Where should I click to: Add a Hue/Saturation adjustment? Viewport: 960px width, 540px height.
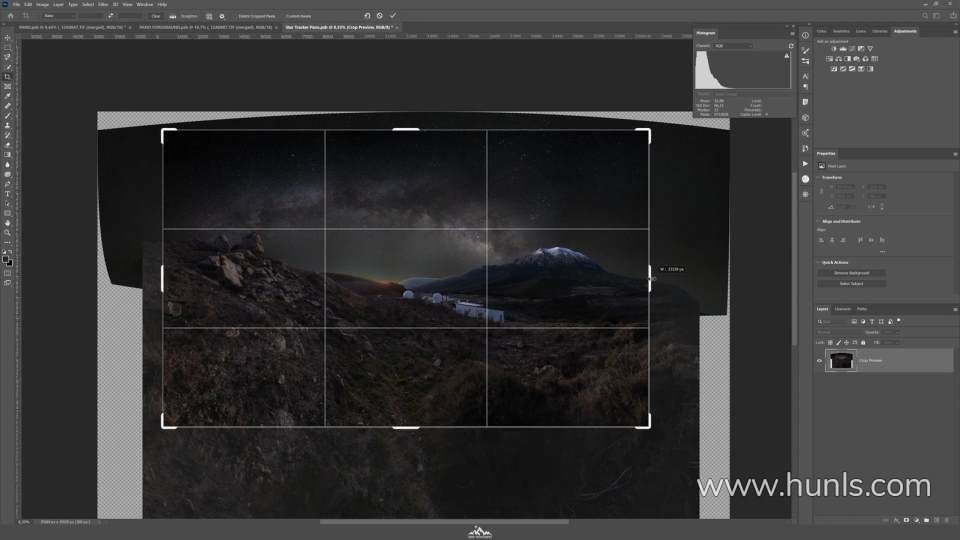click(x=830, y=59)
